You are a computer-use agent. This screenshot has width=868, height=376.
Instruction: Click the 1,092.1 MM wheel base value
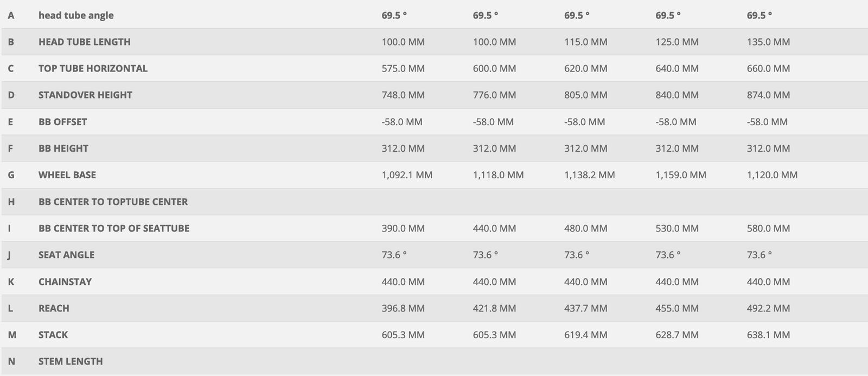click(x=407, y=175)
